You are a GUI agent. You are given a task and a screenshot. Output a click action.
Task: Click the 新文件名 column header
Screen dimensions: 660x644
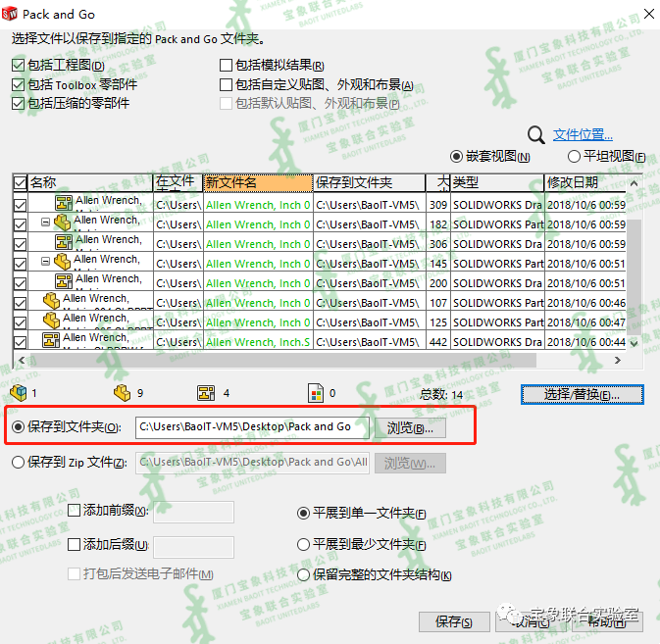point(258,182)
